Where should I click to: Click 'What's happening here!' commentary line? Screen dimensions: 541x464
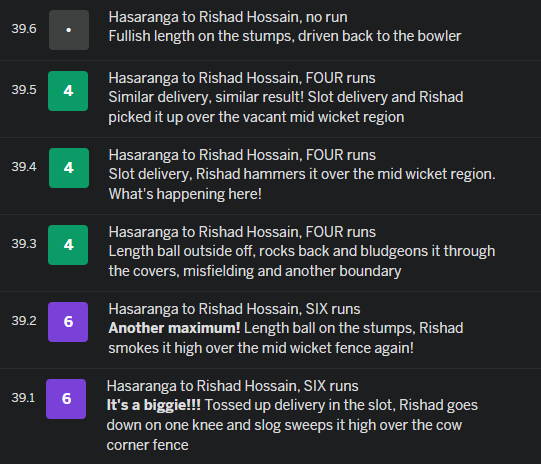[185, 194]
